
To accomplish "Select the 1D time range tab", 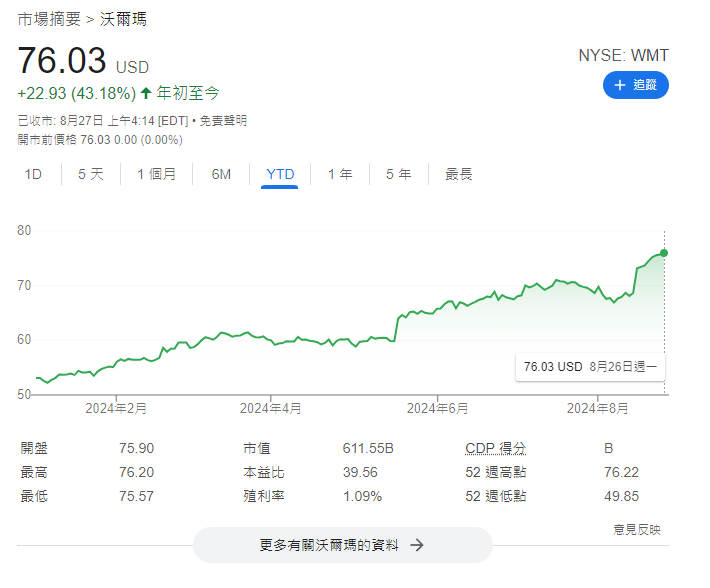I will coord(33,174).
